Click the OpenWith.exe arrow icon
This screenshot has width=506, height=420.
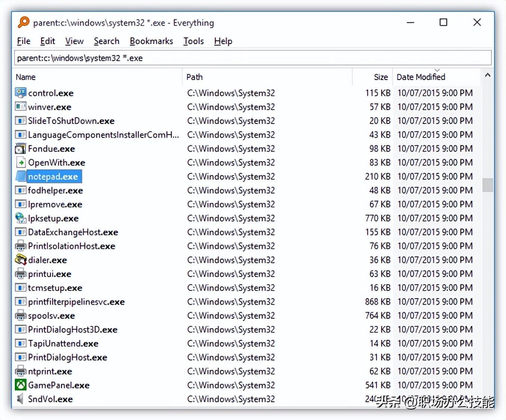(x=21, y=162)
